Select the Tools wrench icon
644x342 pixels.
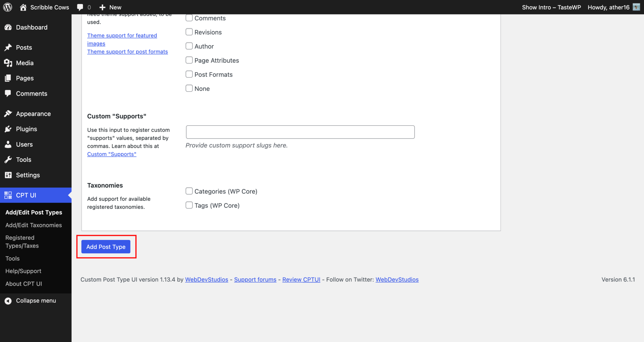coord(8,160)
